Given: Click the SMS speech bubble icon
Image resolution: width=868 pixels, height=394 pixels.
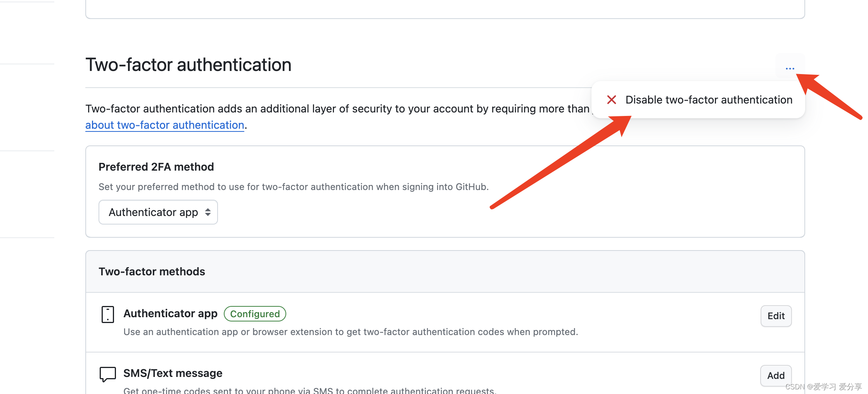Looking at the screenshot, I should tap(108, 374).
